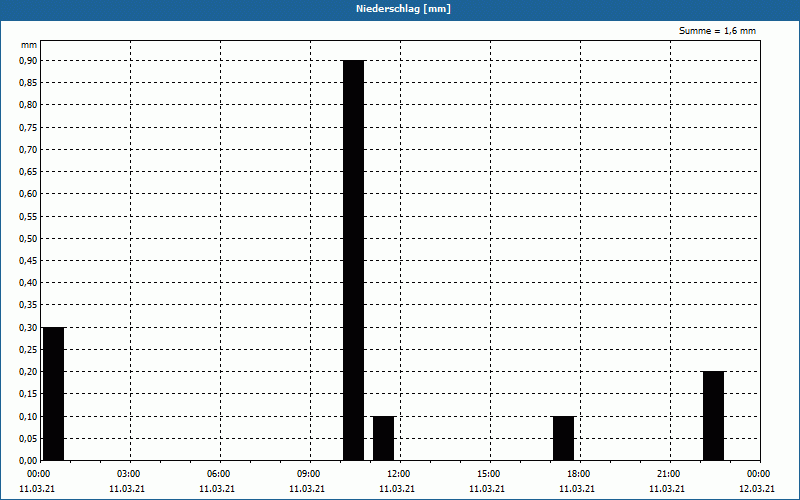Click the 11.03.21 date under 21:00
This screenshot has height=500, width=800.
pos(667,489)
